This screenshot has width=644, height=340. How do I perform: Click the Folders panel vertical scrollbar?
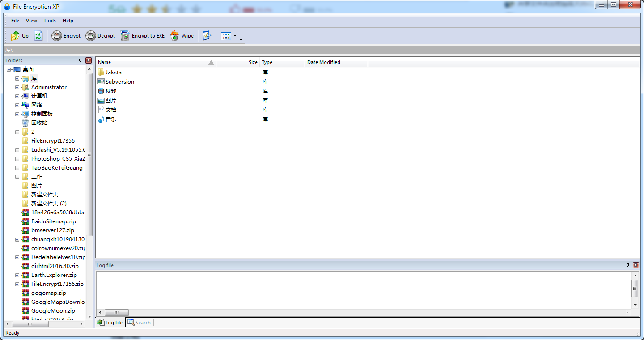click(x=89, y=192)
